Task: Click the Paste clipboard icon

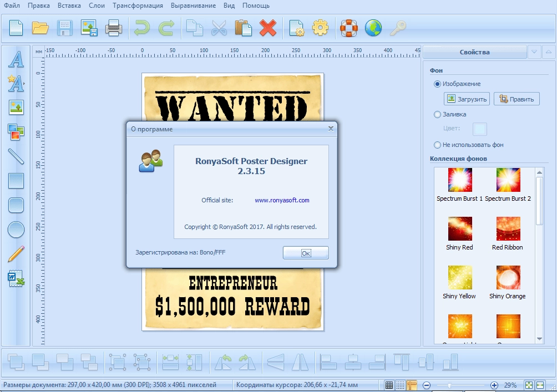Action: (244, 28)
